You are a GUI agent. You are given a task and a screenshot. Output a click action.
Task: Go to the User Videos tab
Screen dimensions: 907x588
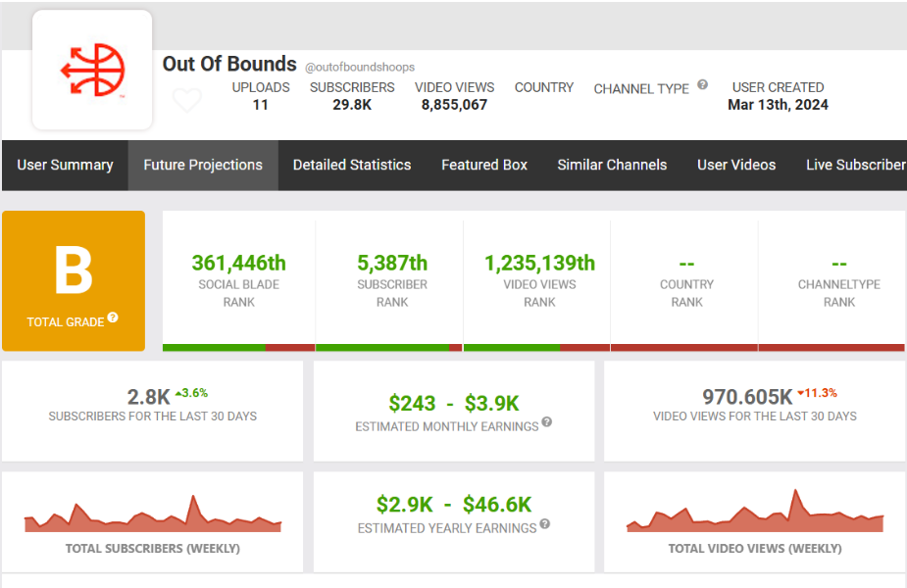point(736,165)
